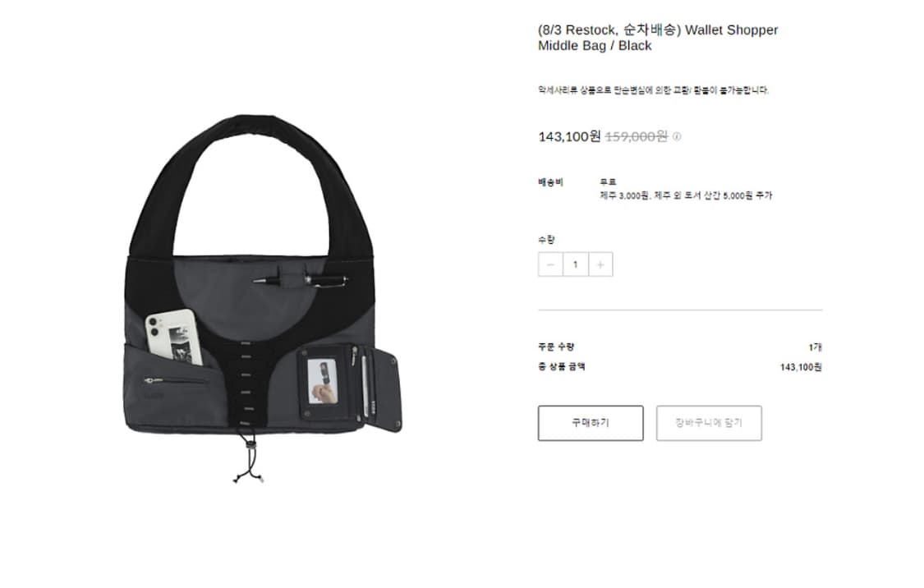Click the 구매하기 buy button
The image size is (924, 588).
tap(591, 423)
